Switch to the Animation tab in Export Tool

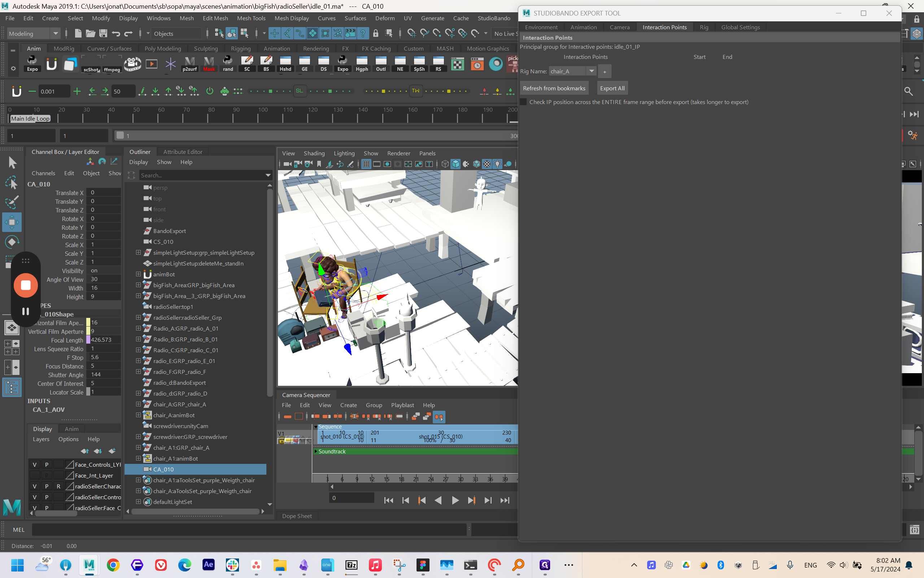pyautogui.click(x=583, y=27)
